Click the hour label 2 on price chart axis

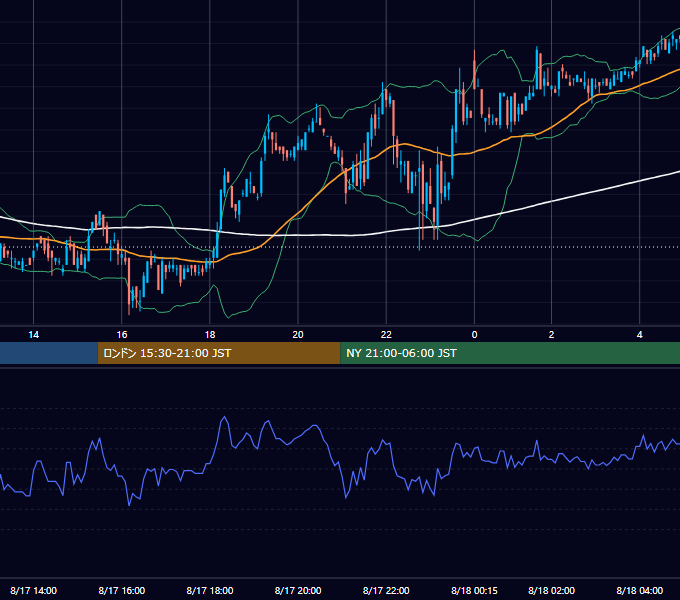551,334
